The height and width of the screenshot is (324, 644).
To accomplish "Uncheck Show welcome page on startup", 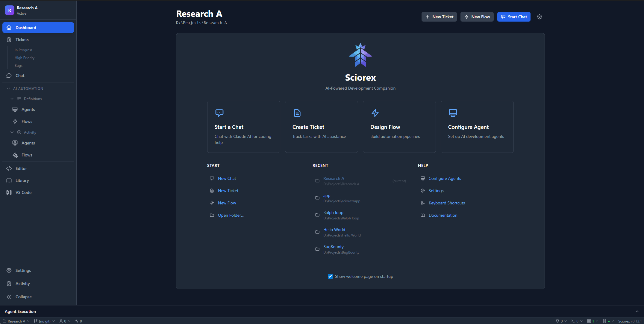I will click(x=330, y=276).
